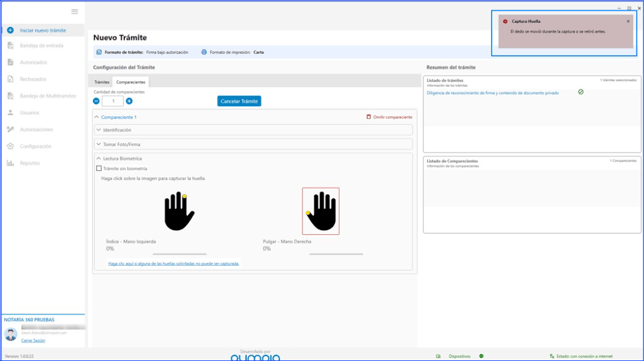Click Omitir compareciente link
Image resolution: width=644 pixels, height=361 pixels.
point(393,117)
